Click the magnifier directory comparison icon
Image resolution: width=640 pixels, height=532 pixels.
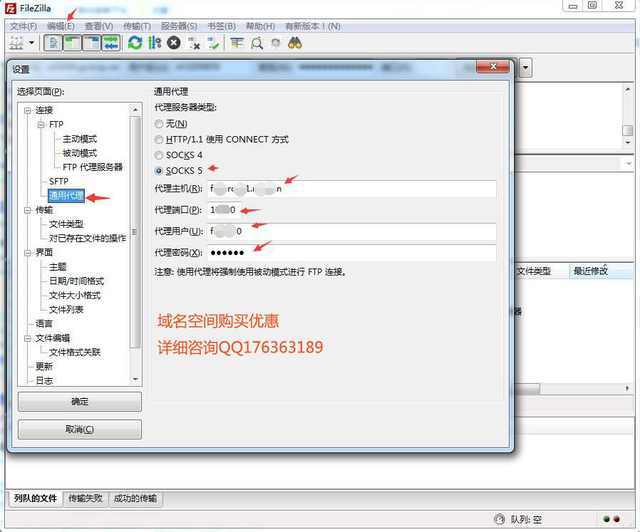tap(257, 43)
